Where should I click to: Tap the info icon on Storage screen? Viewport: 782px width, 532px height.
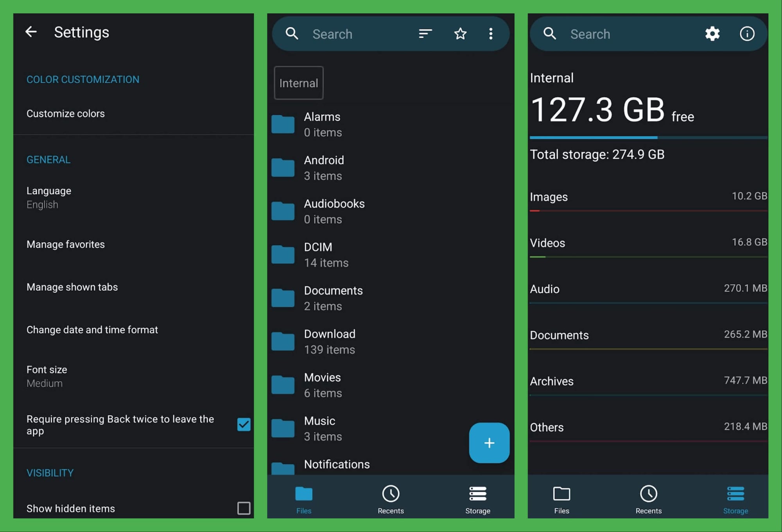click(x=747, y=34)
